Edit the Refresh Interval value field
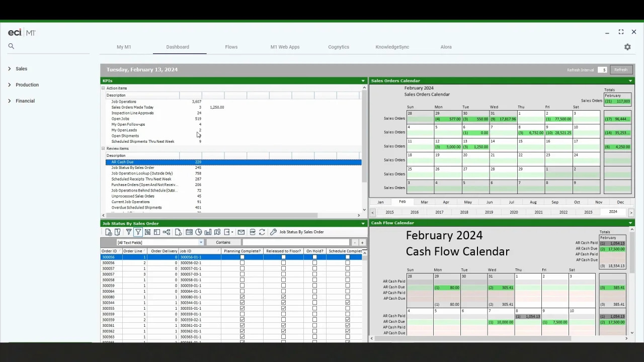This screenshot has height=362, width=644. (602, 69)
